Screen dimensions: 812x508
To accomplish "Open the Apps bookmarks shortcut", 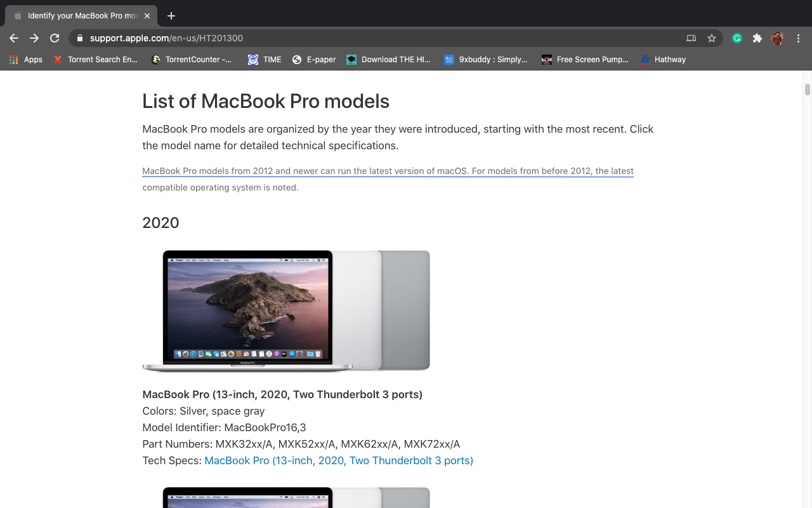I will click(x=26, y=60).
